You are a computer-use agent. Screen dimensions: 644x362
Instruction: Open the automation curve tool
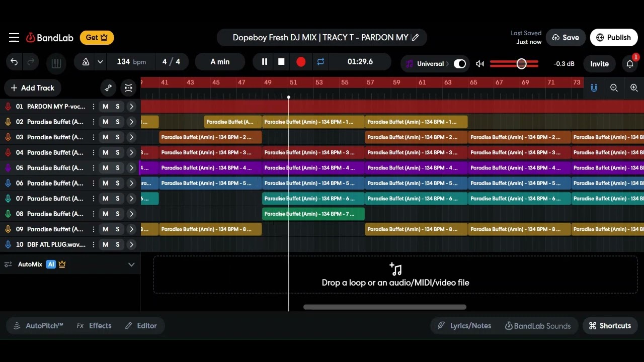click(x=108, y=88)
